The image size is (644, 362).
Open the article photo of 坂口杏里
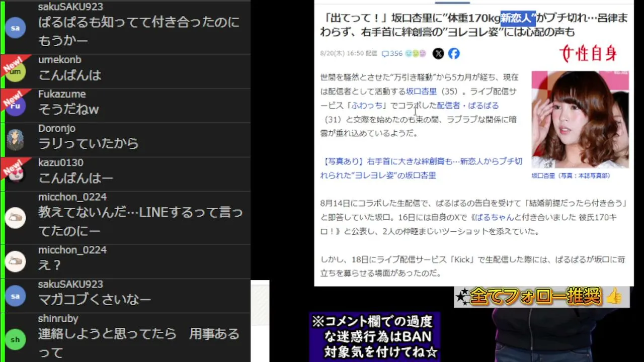point(580,119)
